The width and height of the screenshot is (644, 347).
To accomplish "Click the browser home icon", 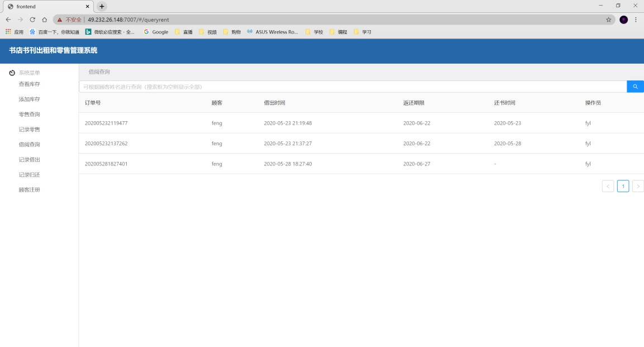I will 44,20.
